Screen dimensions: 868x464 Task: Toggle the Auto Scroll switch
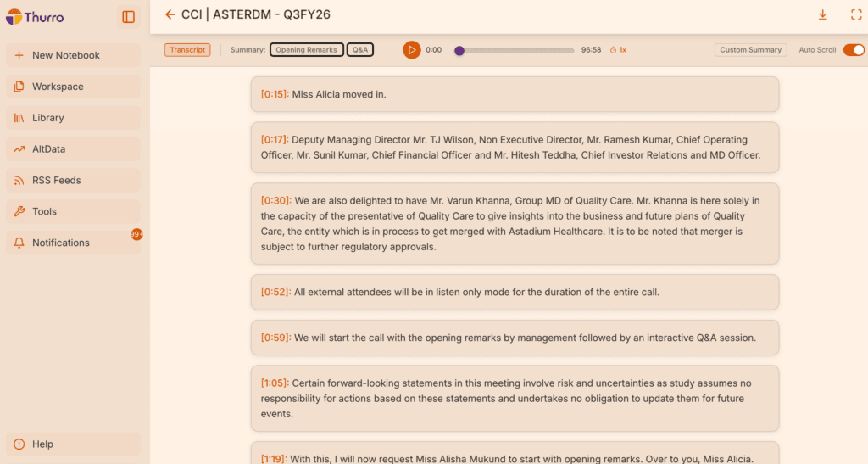click(853, 50)
